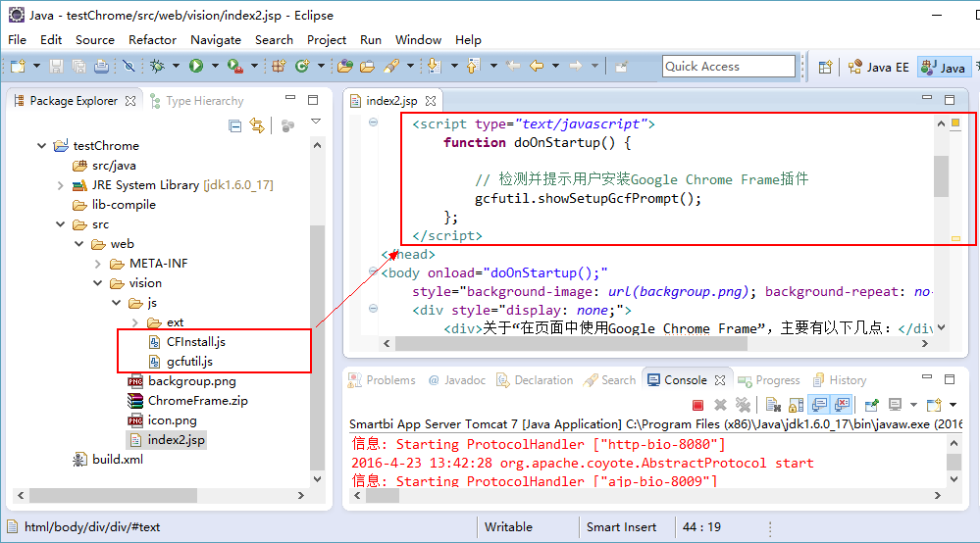
Task: Click the Open Perspective icon
Action: [x=826, y=67]
